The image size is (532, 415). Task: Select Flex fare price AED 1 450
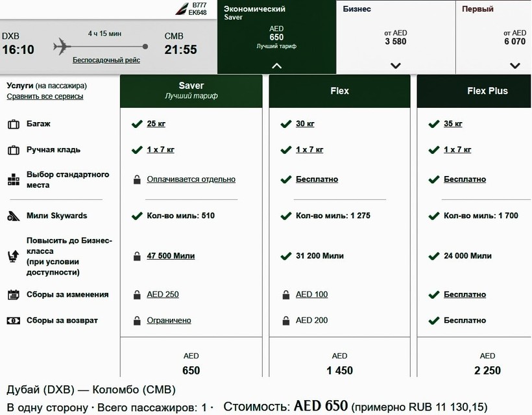[339, 364]
